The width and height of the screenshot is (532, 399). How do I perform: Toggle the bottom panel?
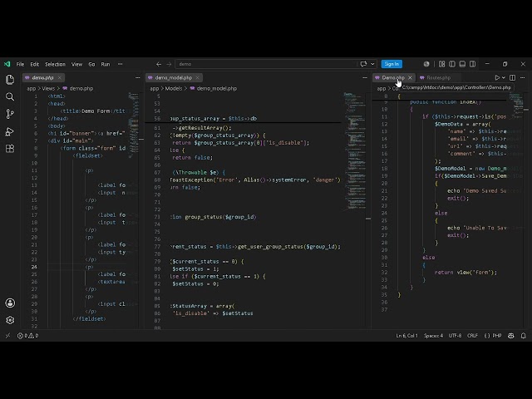tap(462, 64)
